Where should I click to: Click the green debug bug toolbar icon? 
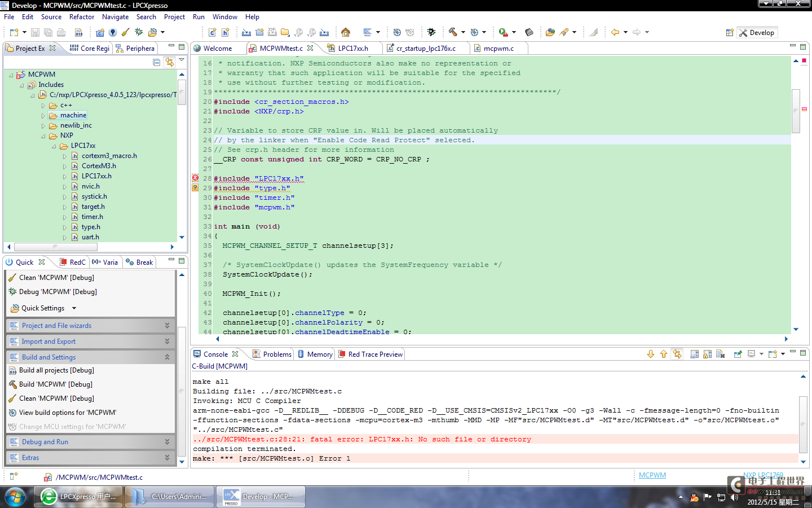coord(139,32)
